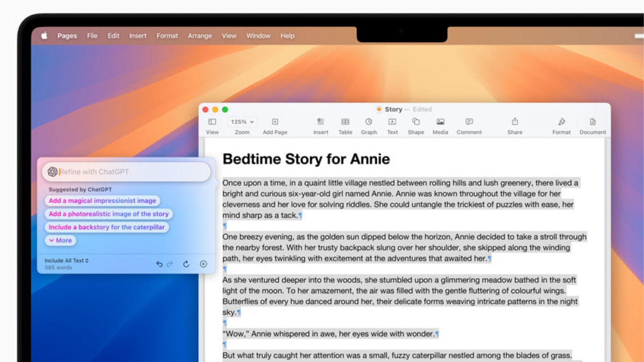Click the Share toolbar icon
Viewport: 644px width, 362px height.
pyautogui.click(x=515, y=122)
